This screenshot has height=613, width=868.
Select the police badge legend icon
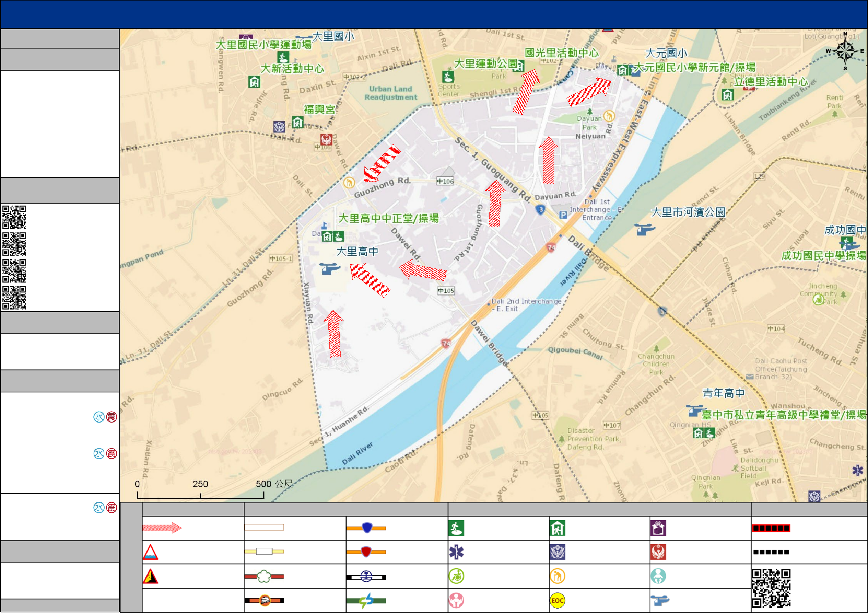558,552
